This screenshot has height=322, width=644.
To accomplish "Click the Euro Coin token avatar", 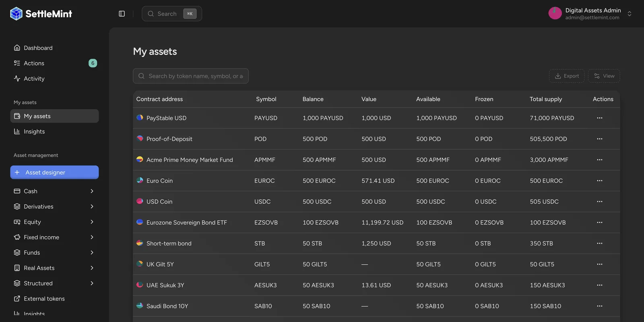I will pyautogui.click(x=140, y=181).
